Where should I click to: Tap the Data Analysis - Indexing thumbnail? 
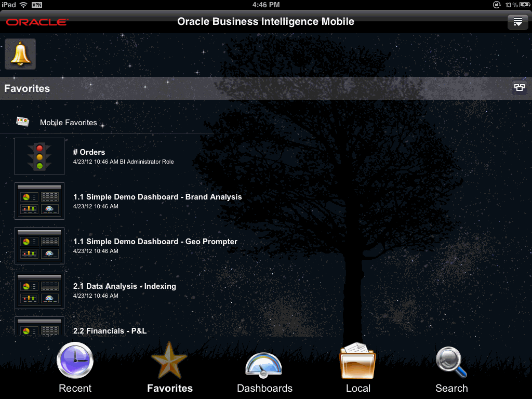click(39, 290)
